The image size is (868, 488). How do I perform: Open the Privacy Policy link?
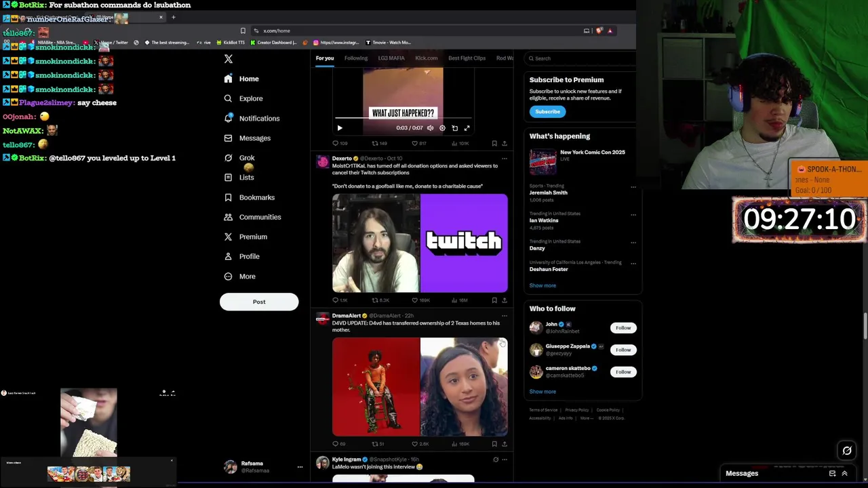click(577, 410)
